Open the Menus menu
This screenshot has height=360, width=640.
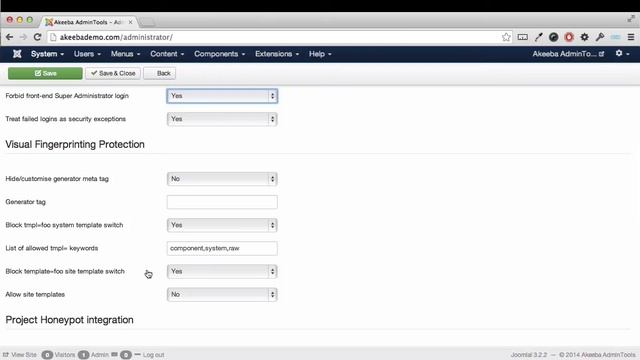pyautogui.click(x=125, y=54)
